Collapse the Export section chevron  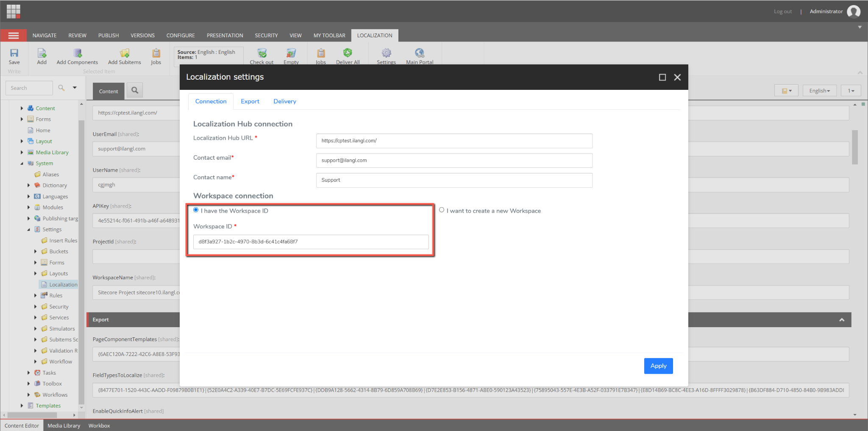coord(842,320)
